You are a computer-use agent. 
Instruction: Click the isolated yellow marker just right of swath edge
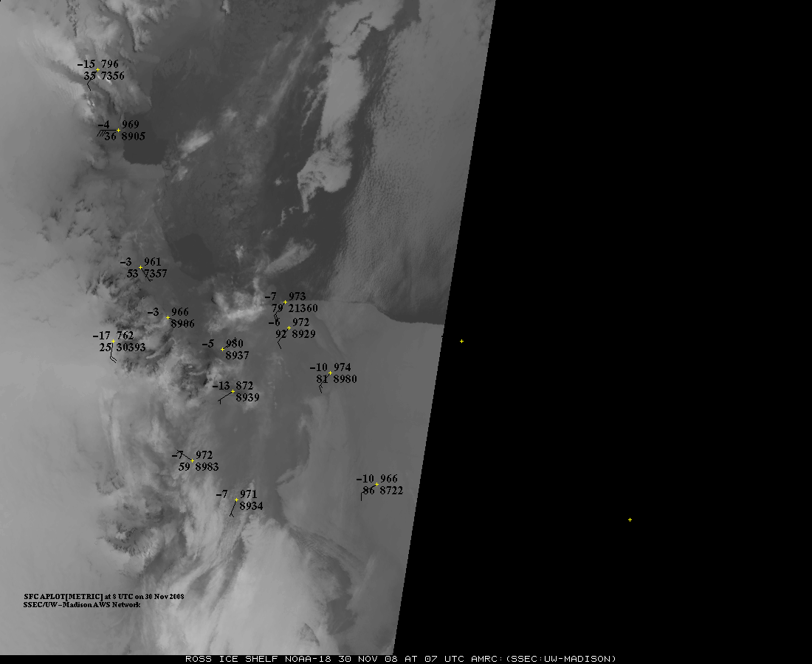[461, 342]
